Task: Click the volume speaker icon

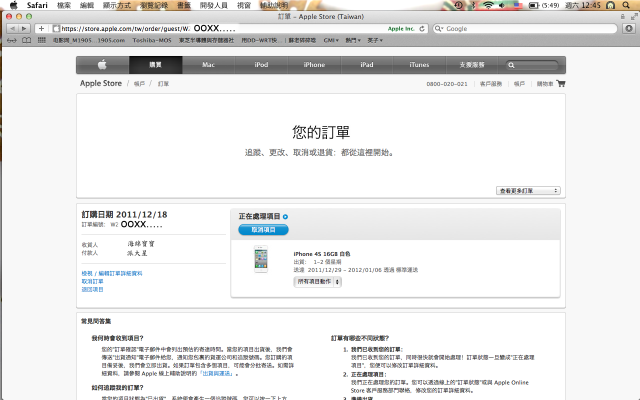Action: [x=502, y=5]
